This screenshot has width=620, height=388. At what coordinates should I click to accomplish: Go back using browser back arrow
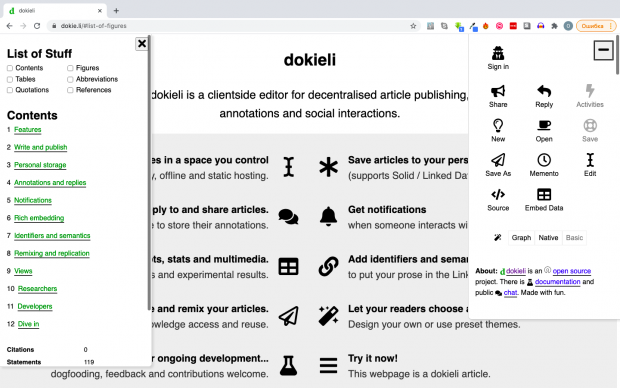pyautogui.click(x=9, y=26)
